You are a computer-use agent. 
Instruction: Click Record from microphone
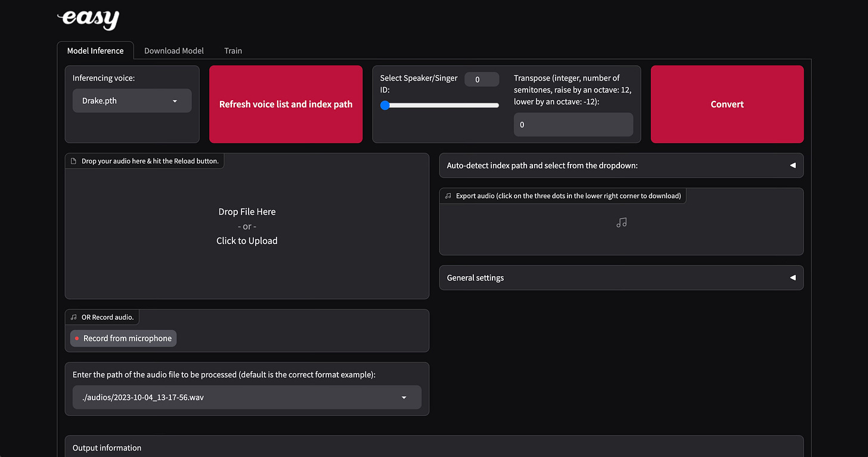coord(123,338)
